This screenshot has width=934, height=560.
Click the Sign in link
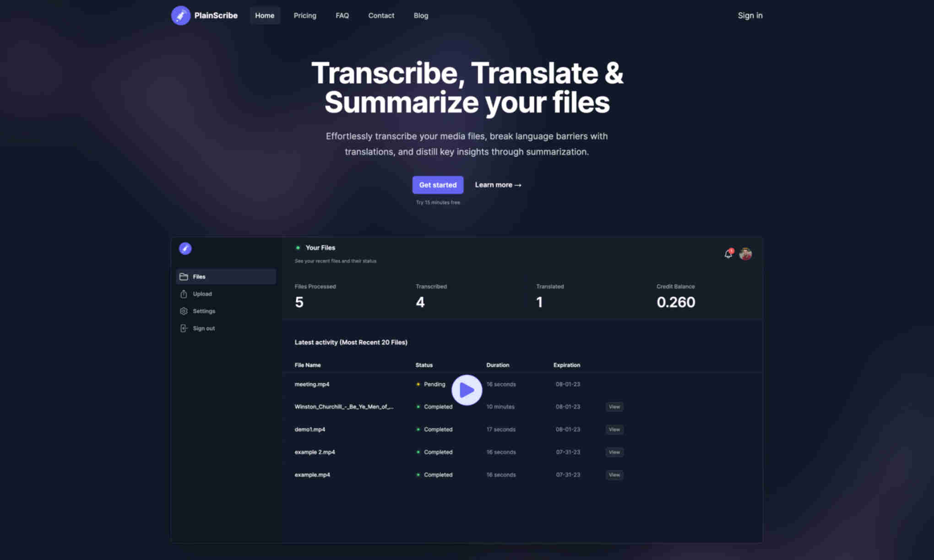[x=750, y=16]
